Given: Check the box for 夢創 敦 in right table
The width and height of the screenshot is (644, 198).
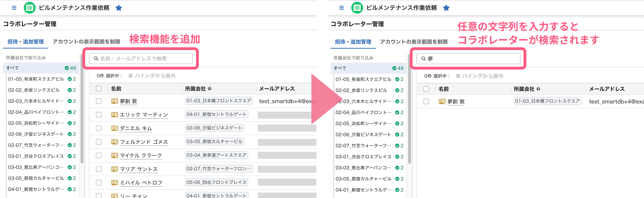Looking at the screenshot, I should (426, 101).
